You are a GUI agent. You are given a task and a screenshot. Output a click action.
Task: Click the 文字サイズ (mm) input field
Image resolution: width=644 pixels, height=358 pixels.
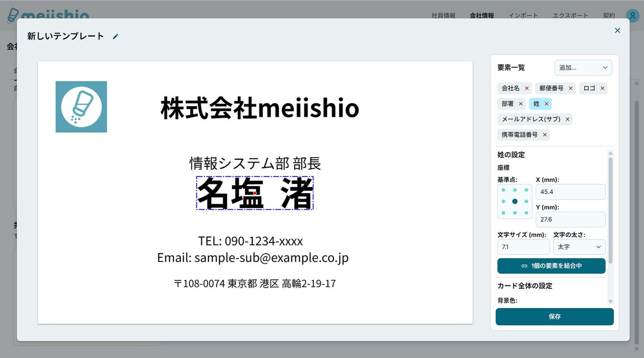pyautogui.click(x=524, y=247)
